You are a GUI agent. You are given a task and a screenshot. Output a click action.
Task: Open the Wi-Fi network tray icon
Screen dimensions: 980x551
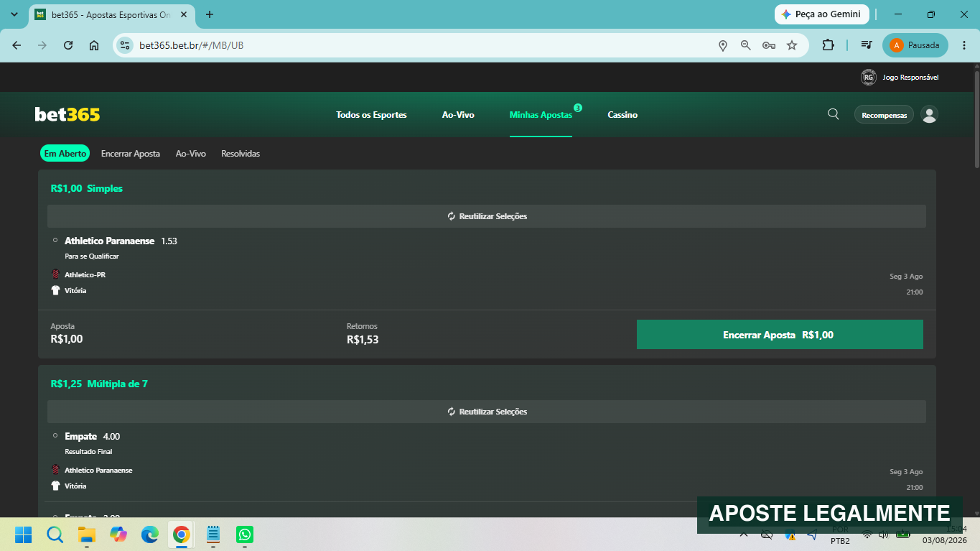867,534
